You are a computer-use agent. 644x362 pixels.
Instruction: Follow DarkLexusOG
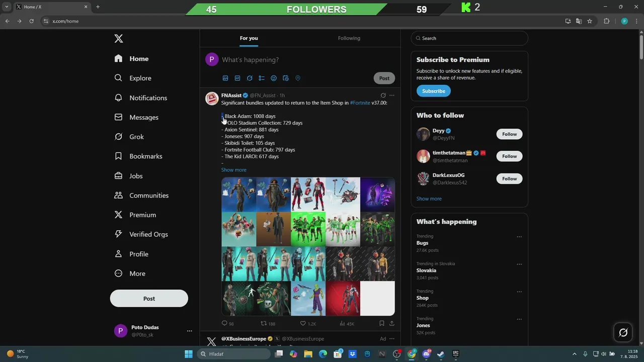pos(509,179)
